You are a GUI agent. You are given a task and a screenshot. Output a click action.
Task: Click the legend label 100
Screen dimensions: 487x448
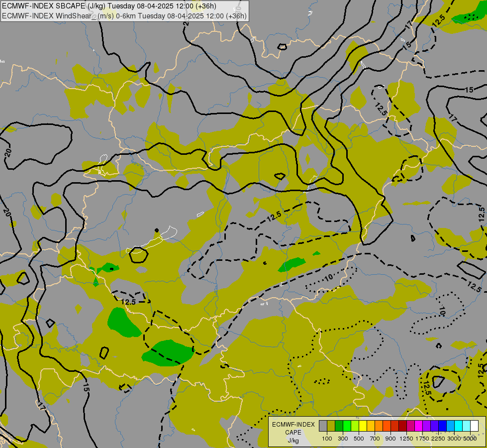[327, 439]
